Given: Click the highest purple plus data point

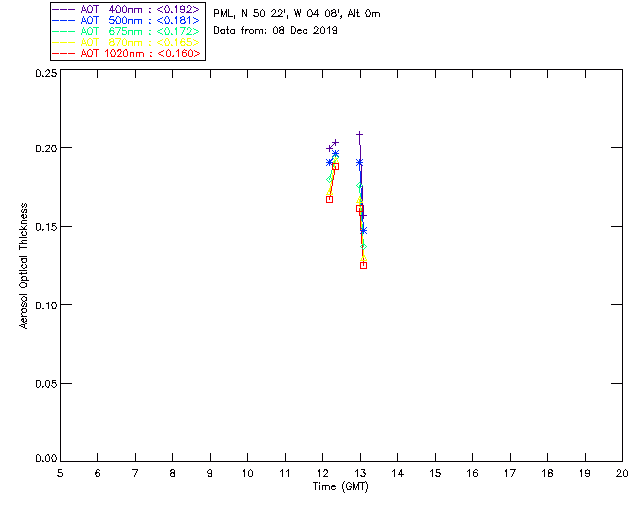Looking at the screenshot, I should pyautogui.click(x=359, y=134).
